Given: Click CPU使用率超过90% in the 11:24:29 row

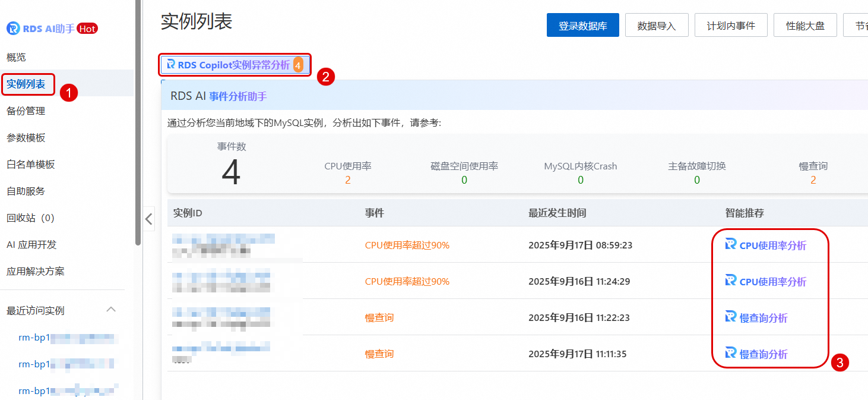Looking at the screenshot, I should click(407, 281).
